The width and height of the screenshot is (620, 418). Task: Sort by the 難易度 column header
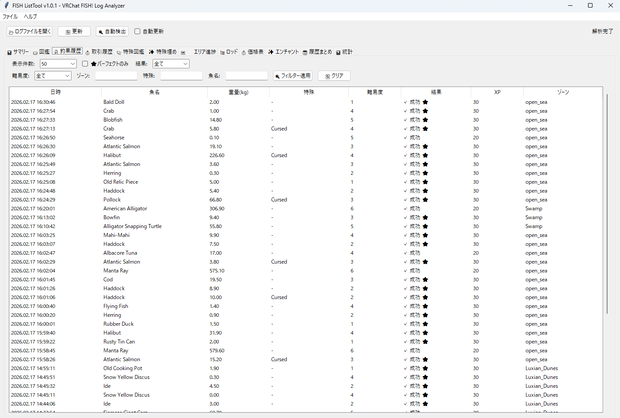(x=374, y=92)
